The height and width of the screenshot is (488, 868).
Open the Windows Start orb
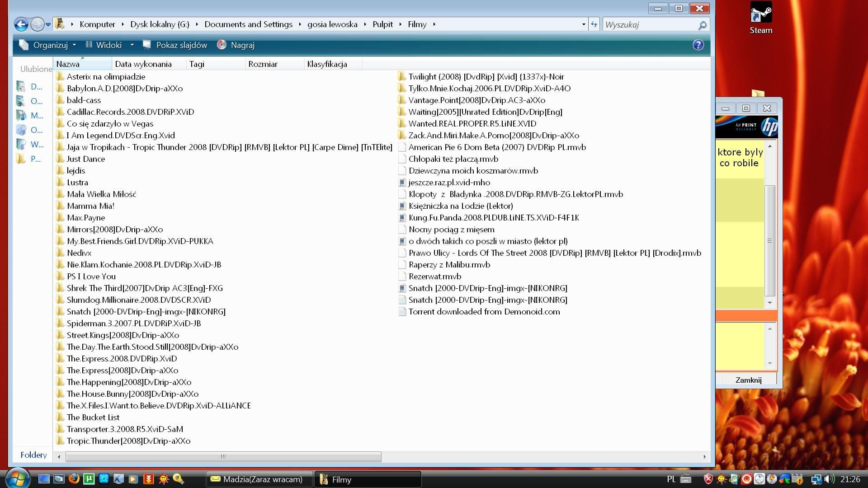(17, 479)
